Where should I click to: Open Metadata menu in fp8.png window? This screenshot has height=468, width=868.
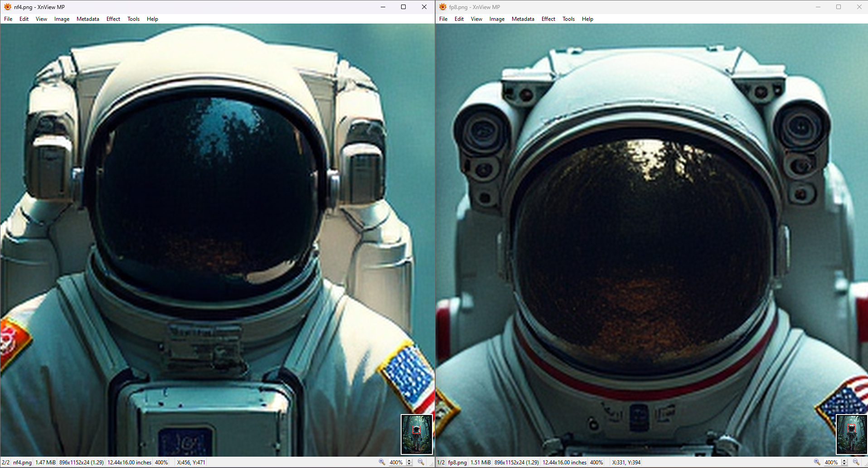(523, 19)
